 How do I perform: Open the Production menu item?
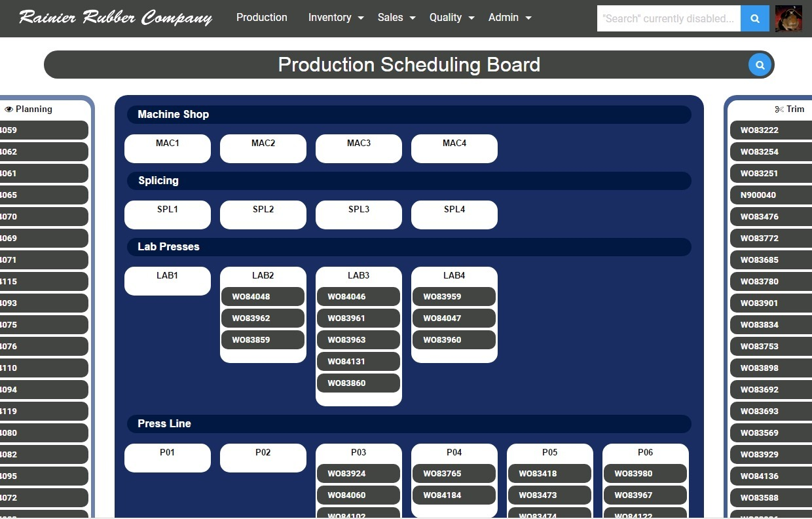262,18
